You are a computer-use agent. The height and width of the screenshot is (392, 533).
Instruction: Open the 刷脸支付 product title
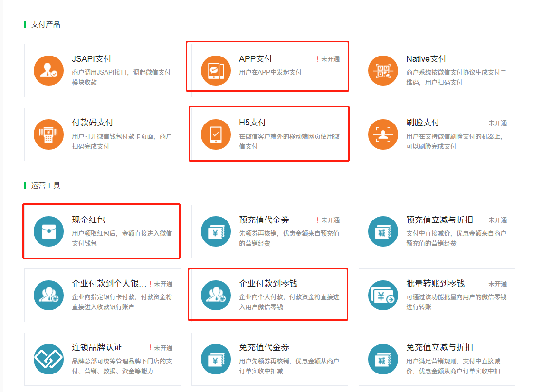click(422, 123)
